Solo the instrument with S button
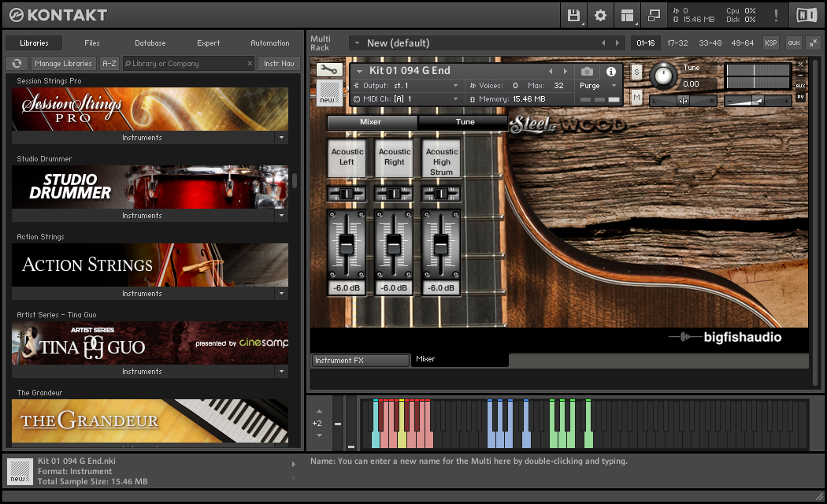Image resolution: width=827 pixels, height=504 pixels. 636,72
